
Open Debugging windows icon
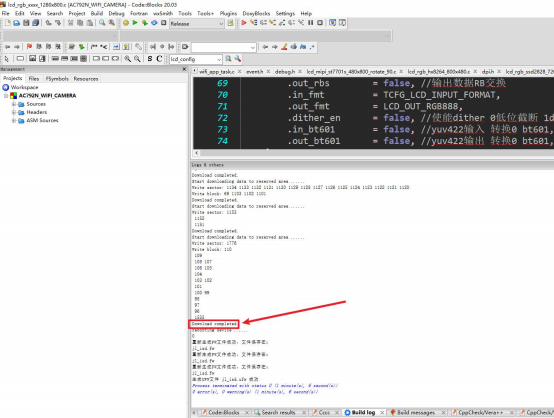click(332, 23)
